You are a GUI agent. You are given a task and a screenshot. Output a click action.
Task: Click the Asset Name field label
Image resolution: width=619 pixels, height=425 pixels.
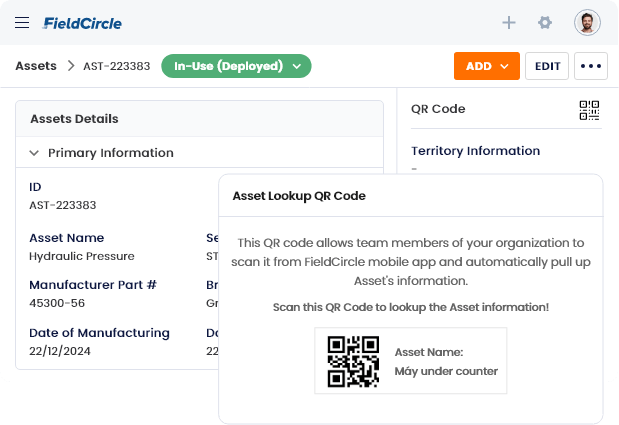point(67,238)
